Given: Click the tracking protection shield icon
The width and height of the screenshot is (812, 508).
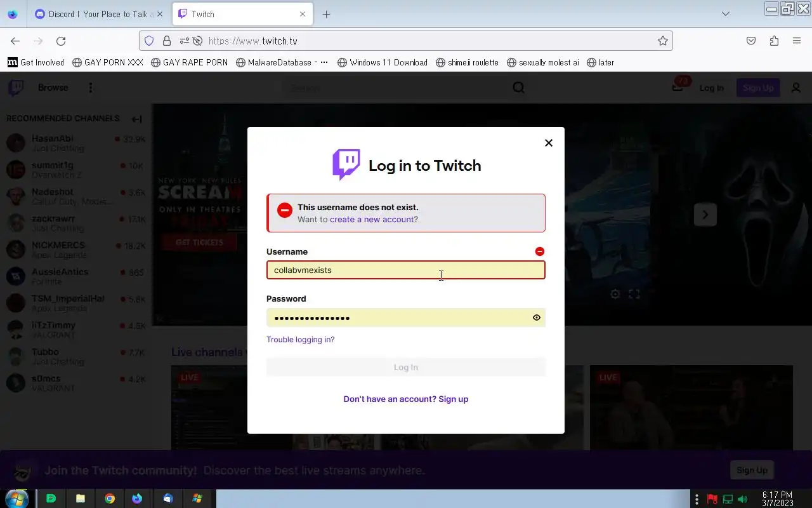Looking at the screenshot, I should coord(149,41).
